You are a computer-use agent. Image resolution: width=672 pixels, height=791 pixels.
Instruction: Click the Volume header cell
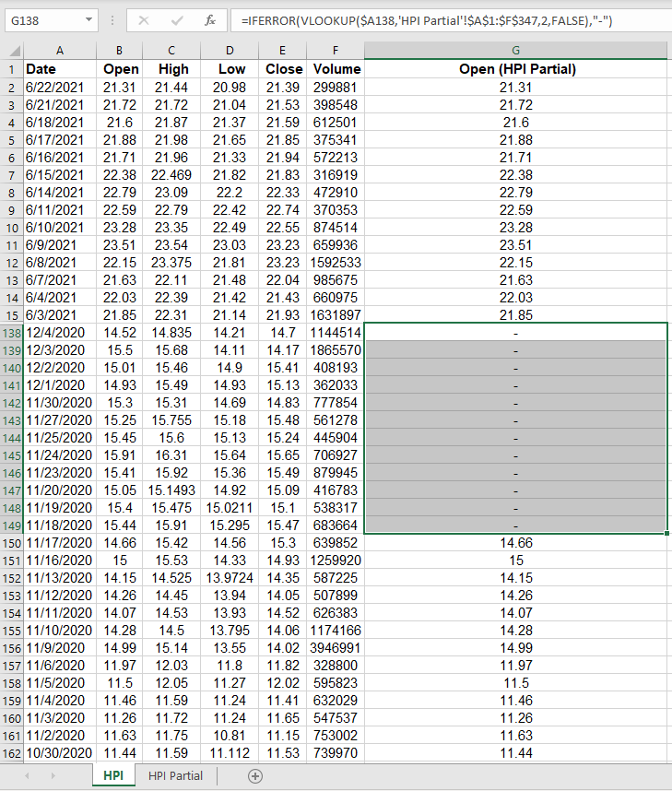336,68
